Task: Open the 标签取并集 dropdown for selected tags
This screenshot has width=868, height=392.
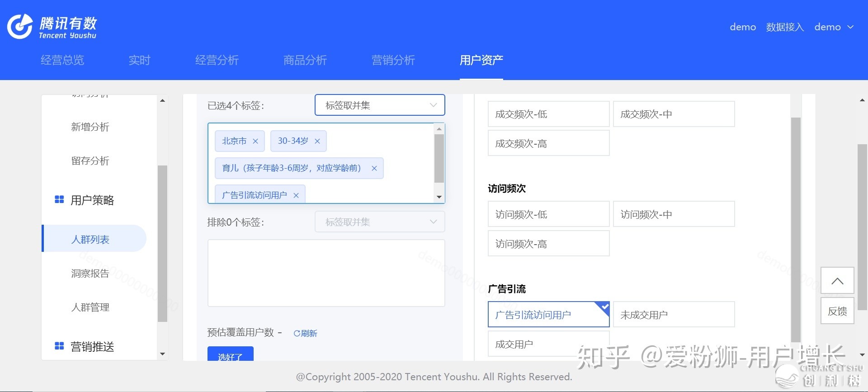Action: point(380,105)
